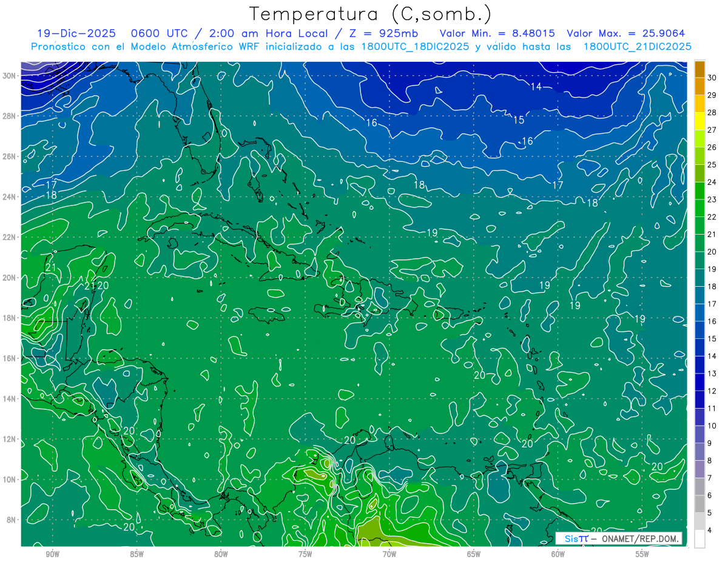This screenshot has height=562, width=728.
Task: Click the orange colorbar swatch between 29 and 30
Action: (699, 86)
